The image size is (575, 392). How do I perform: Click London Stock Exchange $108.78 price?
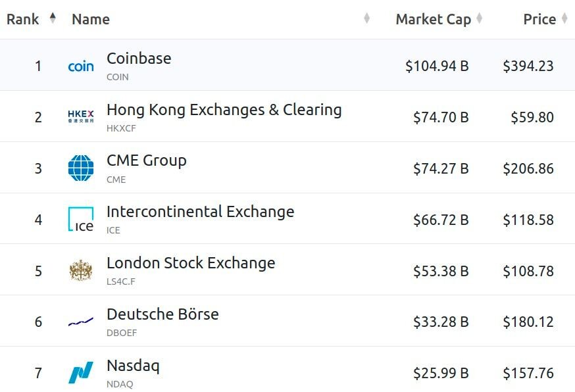pyautogui.click(x=528, y=271)
